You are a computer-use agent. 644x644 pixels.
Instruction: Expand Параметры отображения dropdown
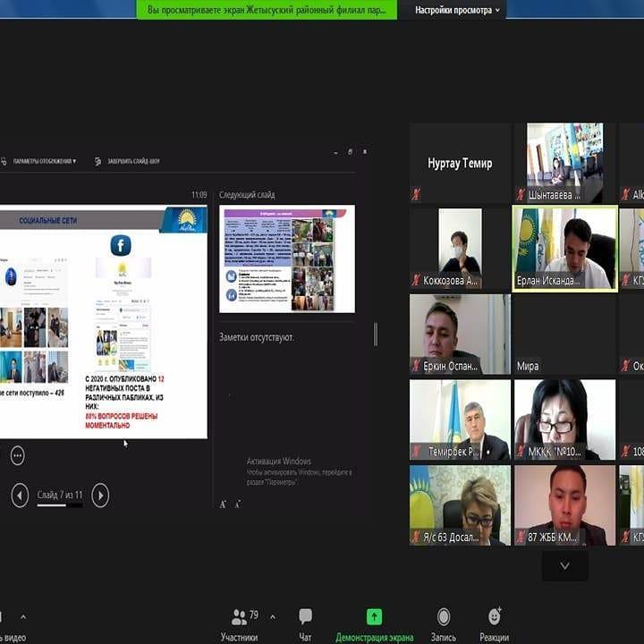click(43, 162)
